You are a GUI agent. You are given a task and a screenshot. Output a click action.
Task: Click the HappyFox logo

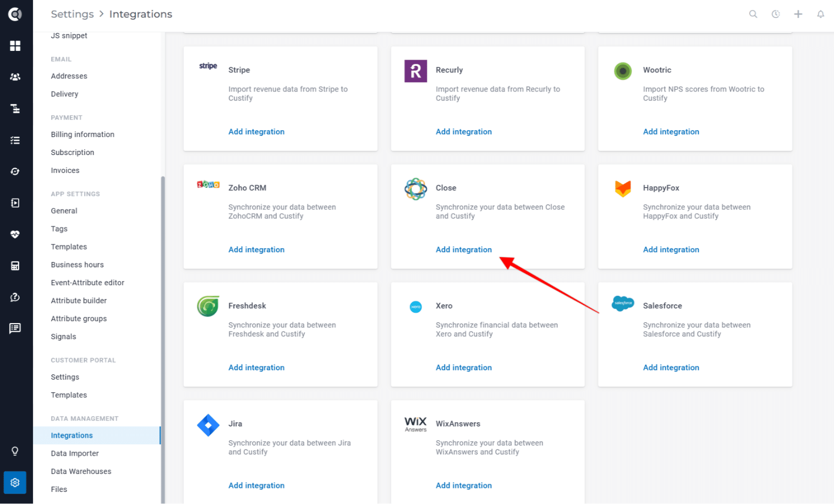pyautogui.click(x=623, y=189)
